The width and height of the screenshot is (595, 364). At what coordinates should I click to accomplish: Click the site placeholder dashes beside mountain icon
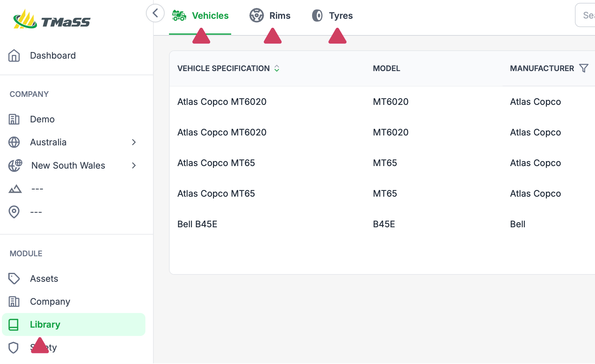point(37,189)
